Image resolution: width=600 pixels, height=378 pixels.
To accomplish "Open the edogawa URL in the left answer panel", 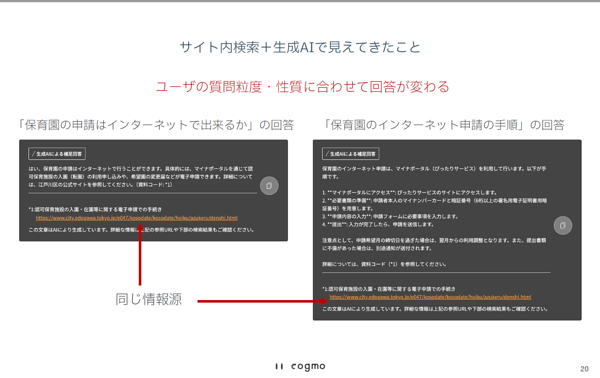I will coord(137,218).
